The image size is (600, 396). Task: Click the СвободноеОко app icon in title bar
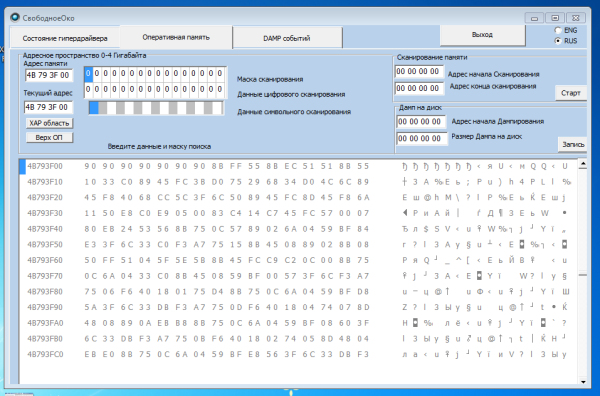15,18
